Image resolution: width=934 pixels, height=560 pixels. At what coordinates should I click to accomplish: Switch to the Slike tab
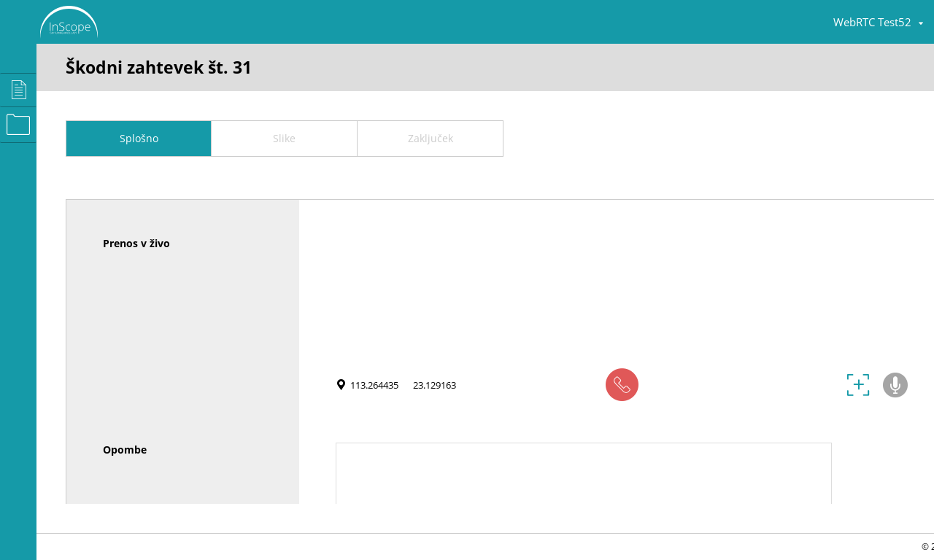285,139
